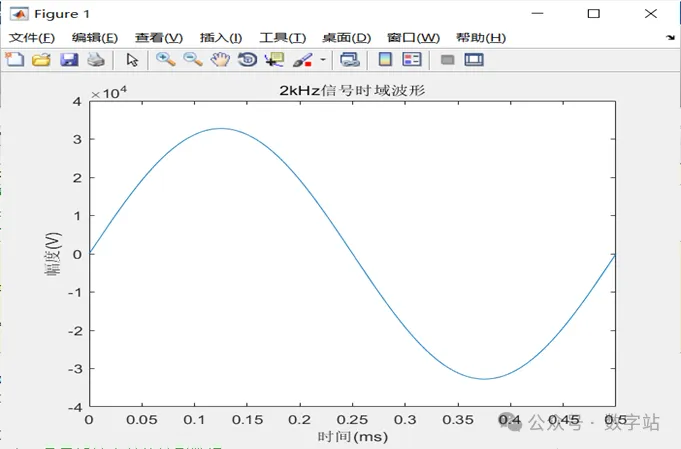
Task: Open the 查看(V) menu
Action: point(159,38)
